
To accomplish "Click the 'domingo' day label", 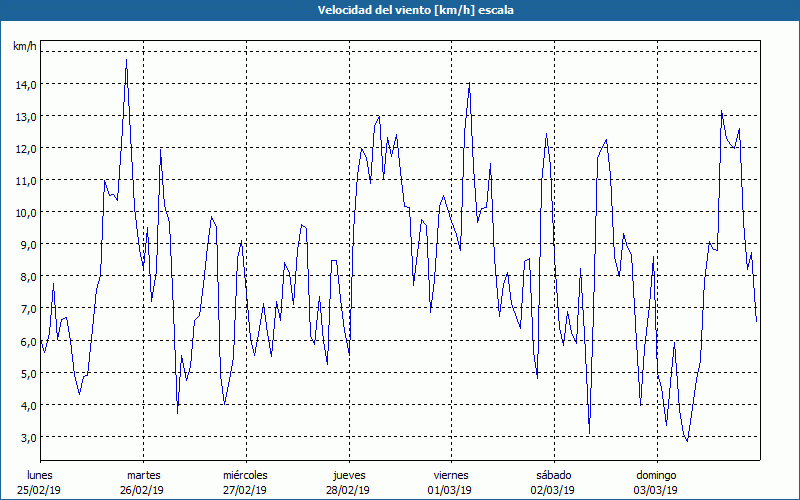I will (656, 475).
